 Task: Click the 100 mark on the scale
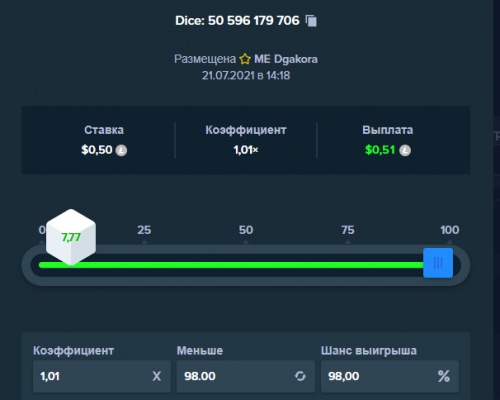click(450, 230)
